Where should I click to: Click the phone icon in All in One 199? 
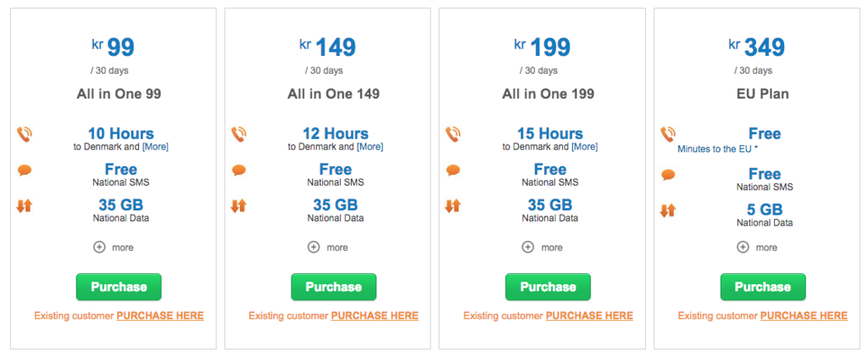tap(453, 135)
